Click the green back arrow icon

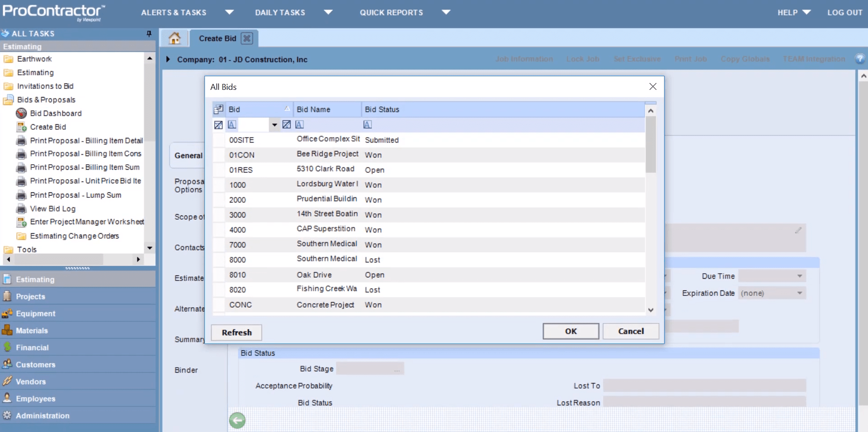click(x=237, y=421)
